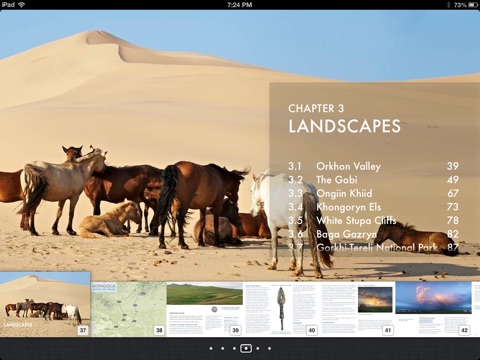The image size is (480, 360).
Task: Jump to White Stupa Cliffs section
Action: (373, 221)
